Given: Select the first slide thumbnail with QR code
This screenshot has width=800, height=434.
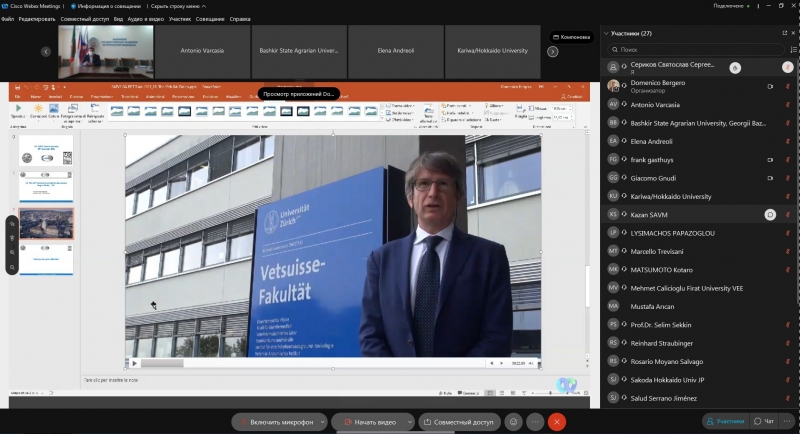Looking at the screenshot, I should click(x=46, y=150).
